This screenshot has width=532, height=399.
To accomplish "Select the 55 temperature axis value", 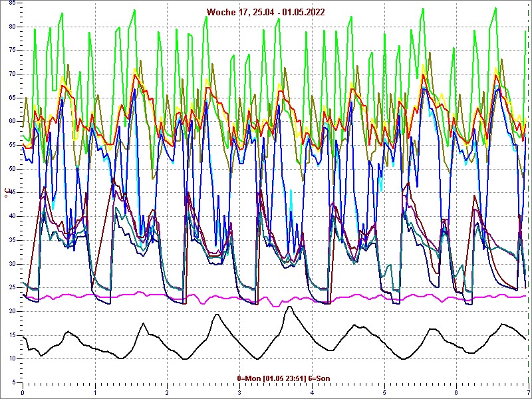I will pyautogui.click(x=12, y=146).
